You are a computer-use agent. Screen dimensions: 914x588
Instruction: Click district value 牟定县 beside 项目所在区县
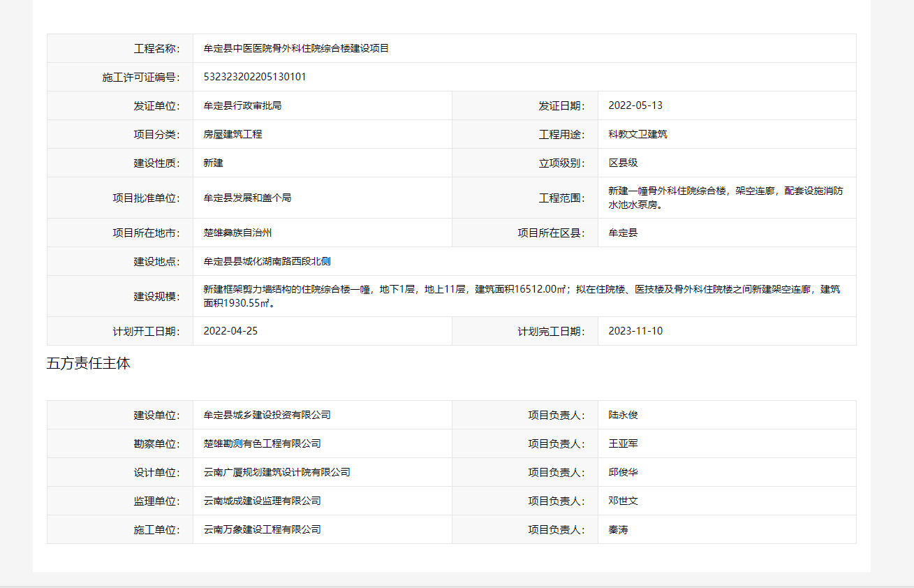tap(623, 233)
